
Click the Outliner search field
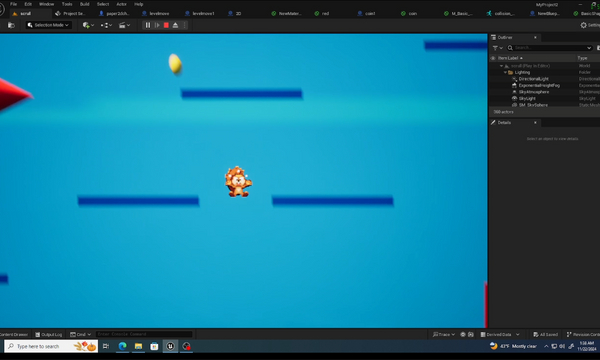point(550,48)
